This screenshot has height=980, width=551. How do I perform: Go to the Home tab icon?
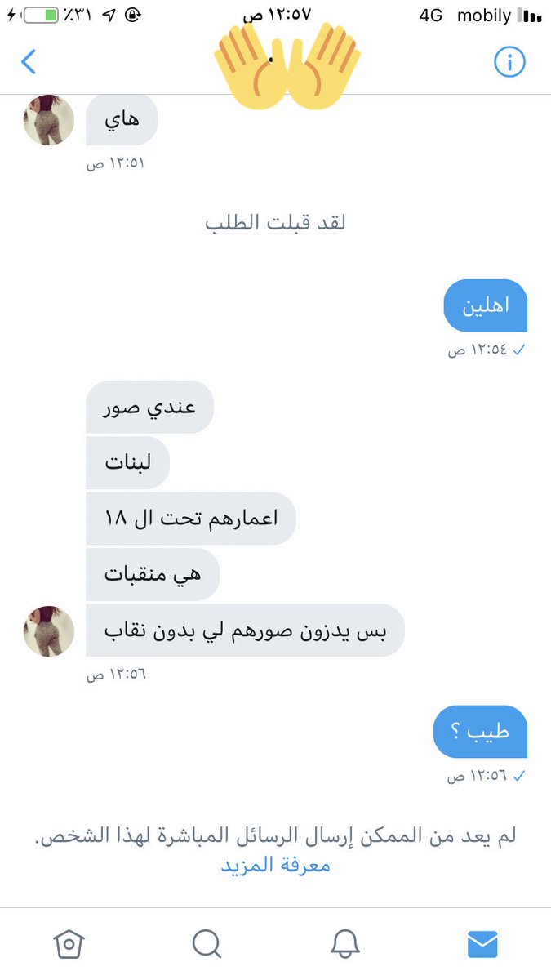69,944
